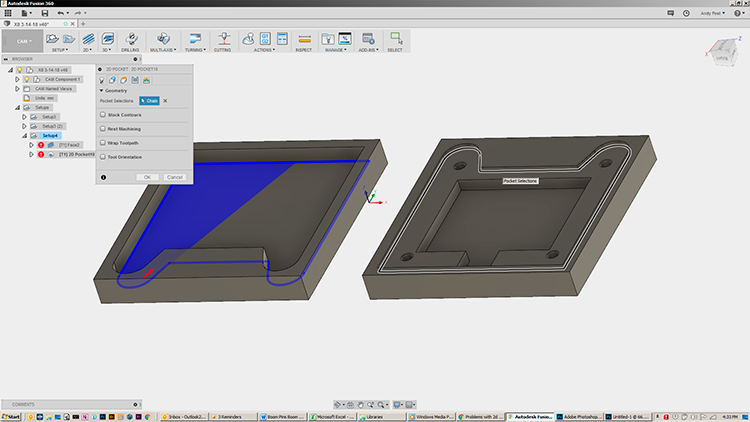
Task: Click OK in the 2D Pocket dialog
Action: (x=147, y=177)
